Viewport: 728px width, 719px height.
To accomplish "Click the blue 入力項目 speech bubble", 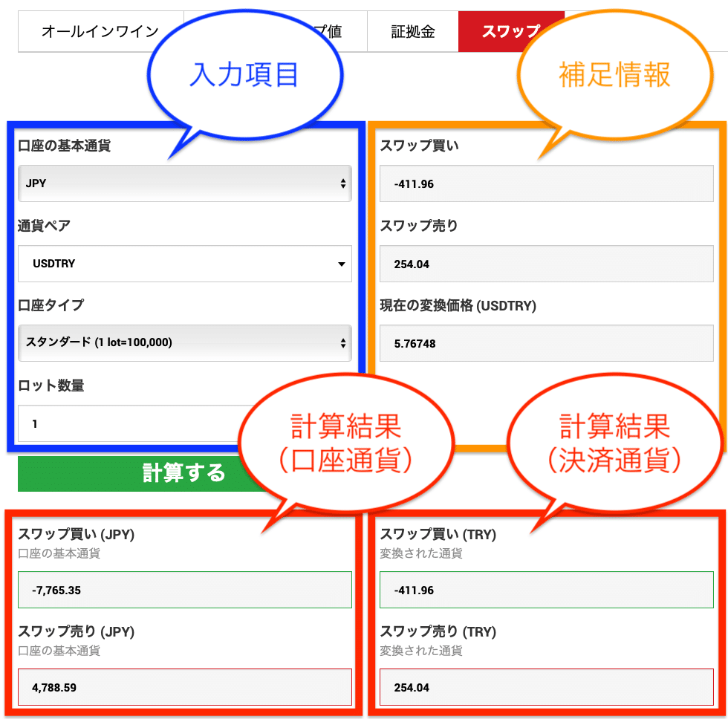I will point(244,74).
